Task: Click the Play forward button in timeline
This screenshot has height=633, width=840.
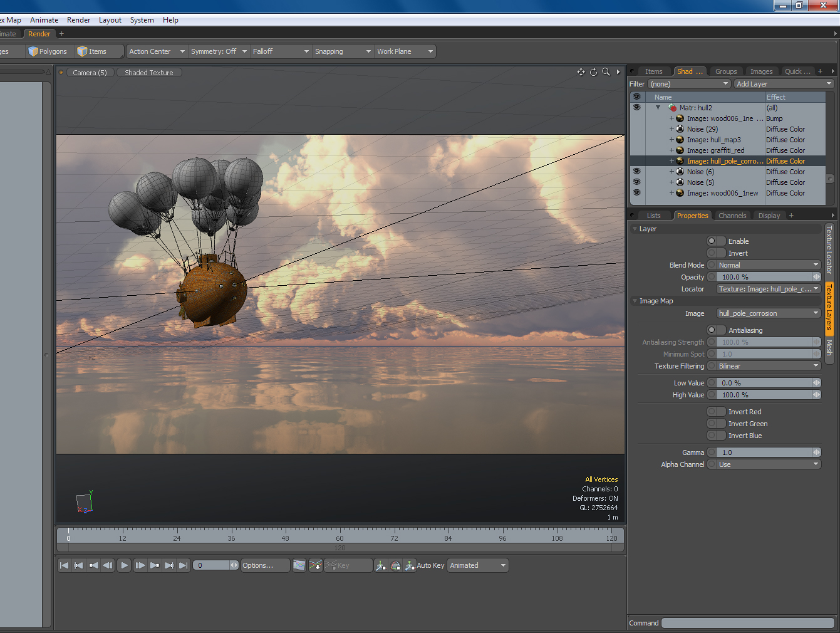Action: (x=124, y=565)
